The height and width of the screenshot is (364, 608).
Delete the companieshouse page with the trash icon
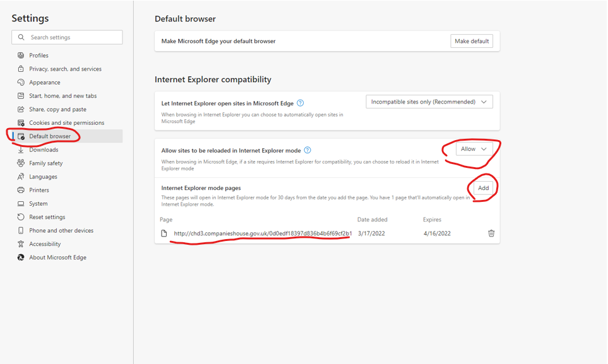491,233
